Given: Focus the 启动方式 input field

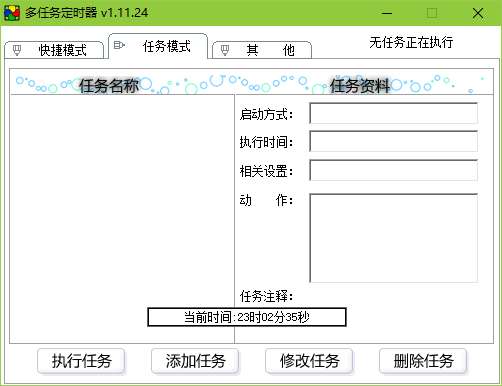Looking at the screenshot, I should coord(394,113).
